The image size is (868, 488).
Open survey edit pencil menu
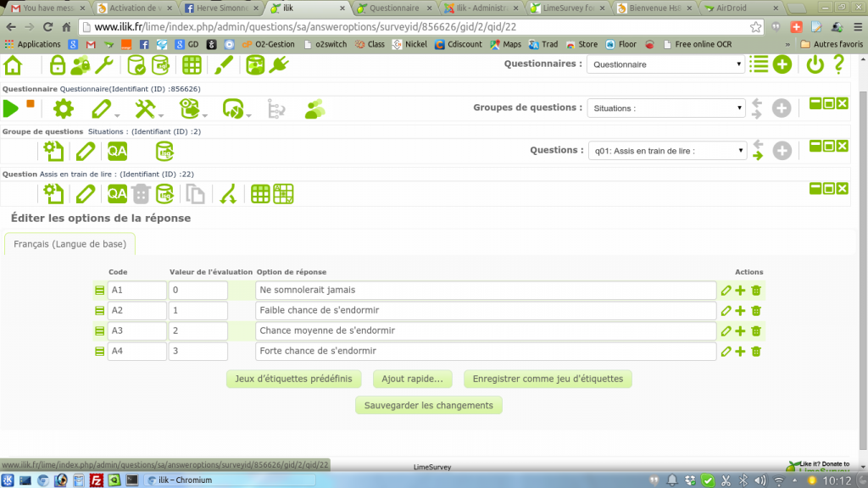click(103, 109)
